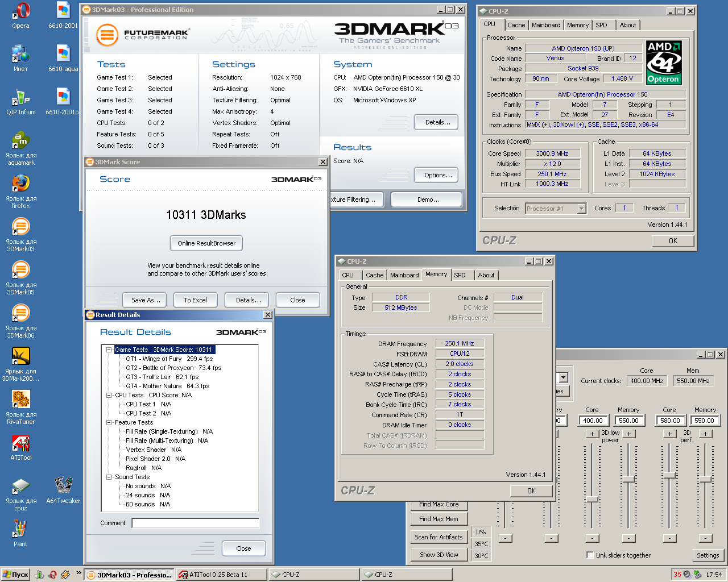
Task: Decrease 3D low power Memory with minus button
Action: (628, 538)
